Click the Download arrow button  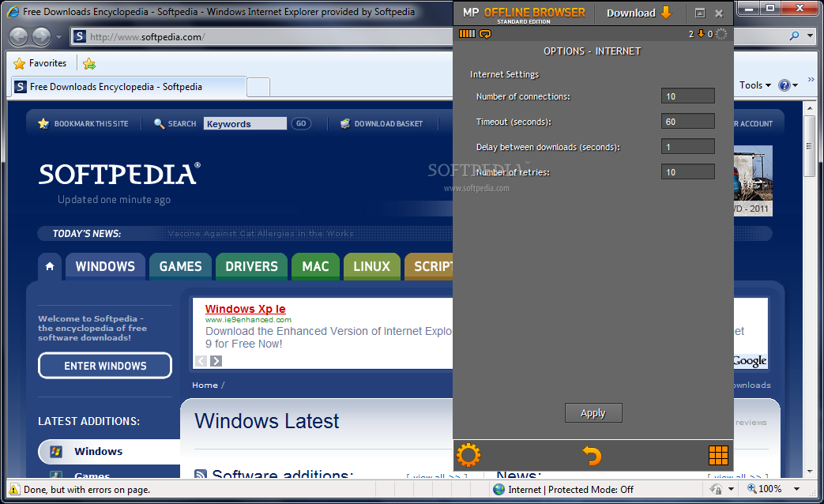(639, 13)
